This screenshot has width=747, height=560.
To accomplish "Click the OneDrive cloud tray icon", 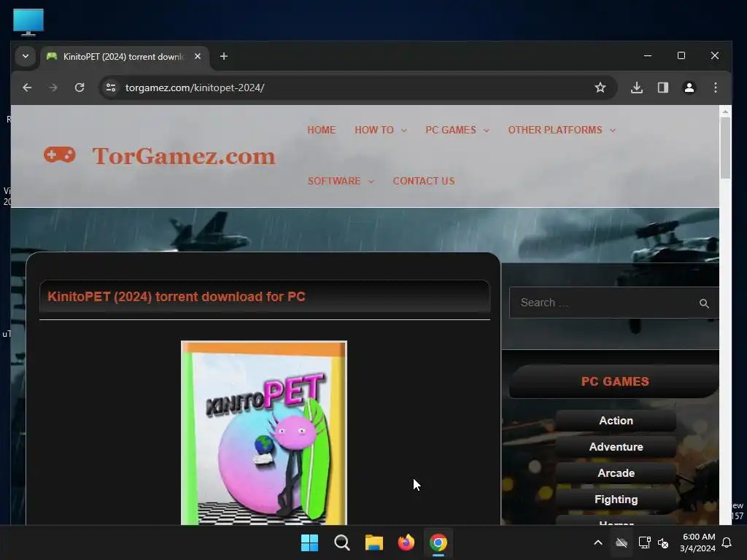I will tap(622, 542).
